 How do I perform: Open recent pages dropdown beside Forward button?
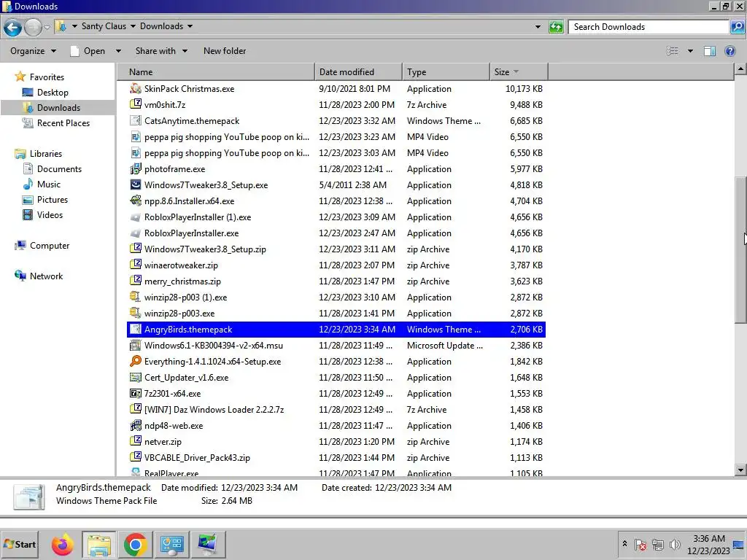tap(47, 27)
